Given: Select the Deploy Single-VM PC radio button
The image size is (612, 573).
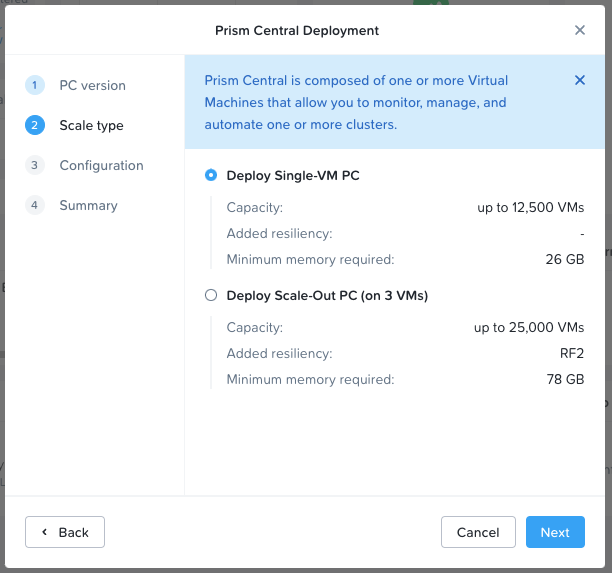Looking at the screenshot, I should [x=210, y=175].
